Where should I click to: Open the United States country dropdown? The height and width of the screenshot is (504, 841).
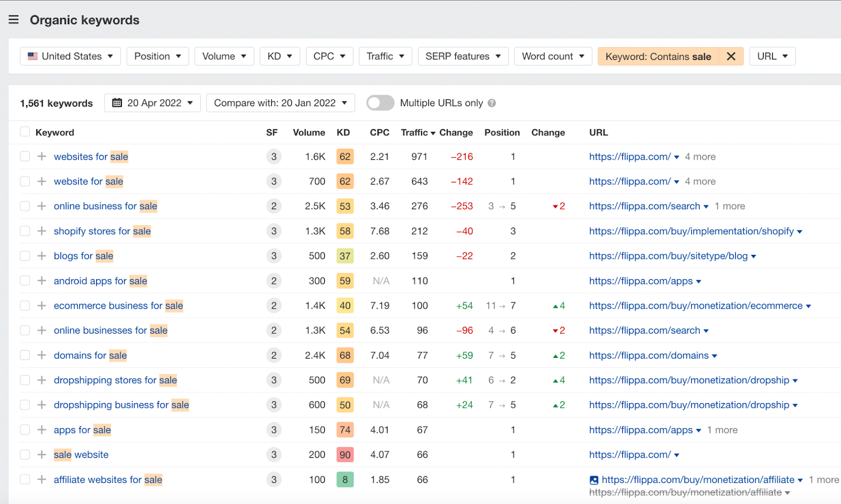[70, 56]
